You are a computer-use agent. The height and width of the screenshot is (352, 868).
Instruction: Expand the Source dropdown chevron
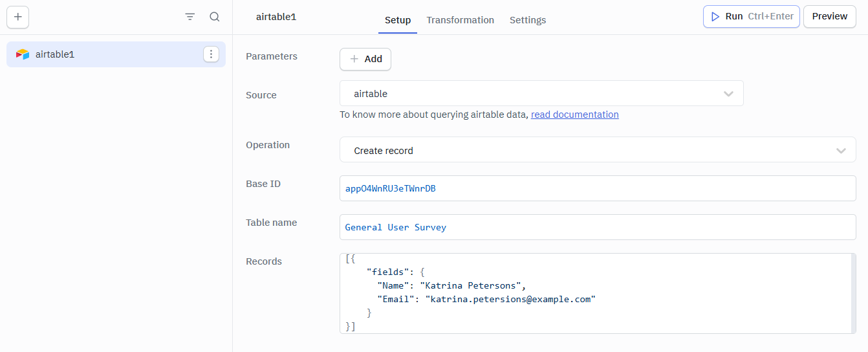(728, 94)
